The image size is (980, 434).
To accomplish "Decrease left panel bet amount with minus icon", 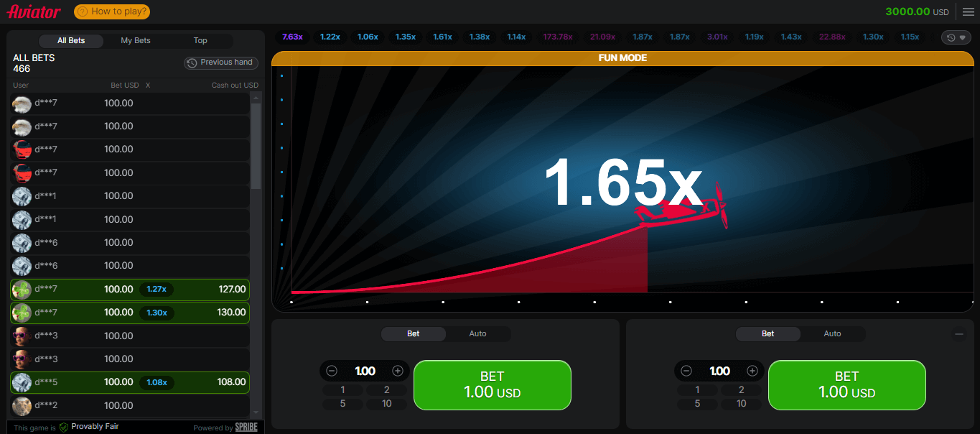I will [332, 371].
